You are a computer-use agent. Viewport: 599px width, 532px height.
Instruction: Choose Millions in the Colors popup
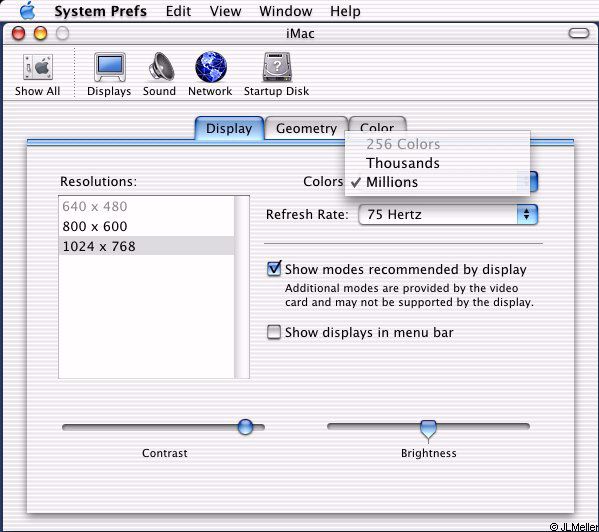[437, 182]
